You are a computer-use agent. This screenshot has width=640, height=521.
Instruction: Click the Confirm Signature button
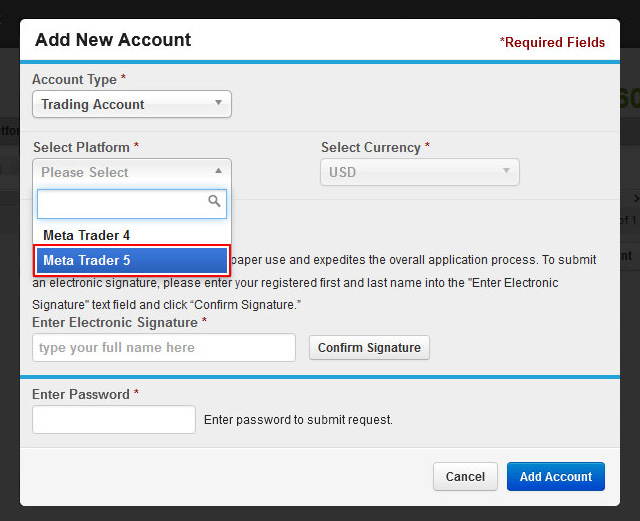click(369, 347)
